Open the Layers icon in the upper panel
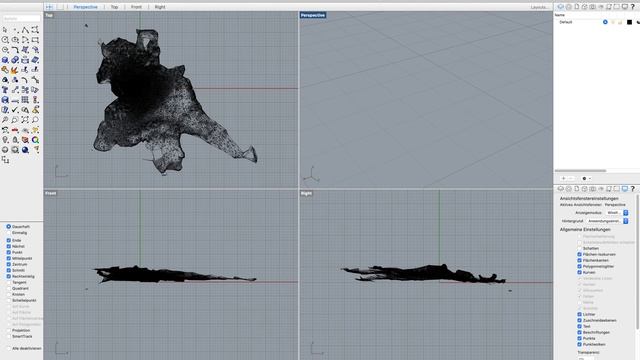 point(561,7)
